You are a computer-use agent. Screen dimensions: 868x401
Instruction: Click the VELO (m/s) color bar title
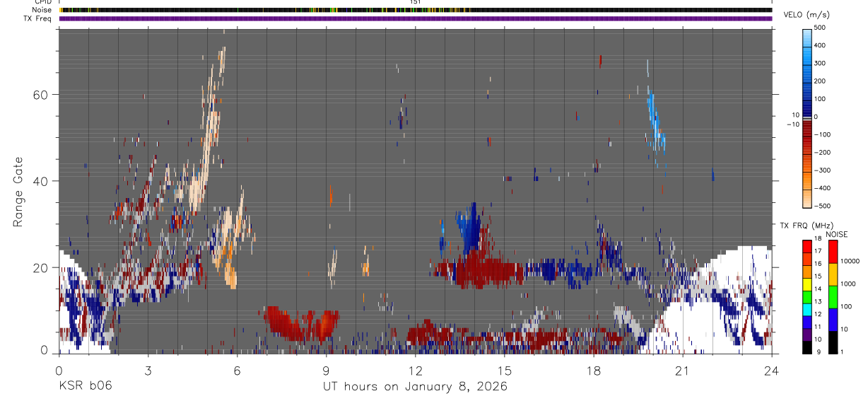point(807,15)
